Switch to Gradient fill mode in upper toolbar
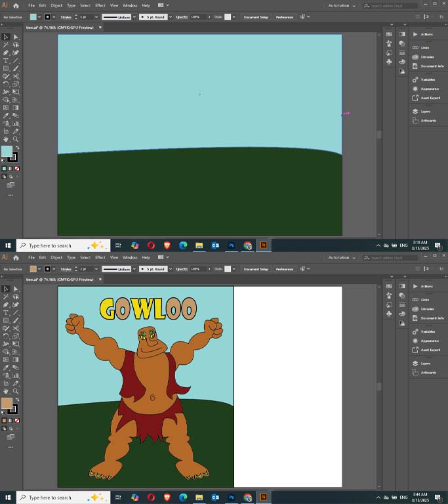448x504 pixels. 10,169
